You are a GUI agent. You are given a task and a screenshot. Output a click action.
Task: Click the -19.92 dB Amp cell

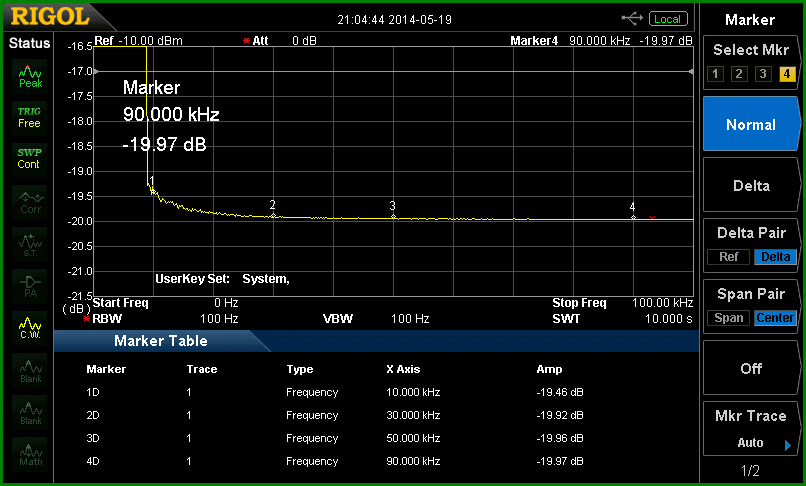coord(560,415)
